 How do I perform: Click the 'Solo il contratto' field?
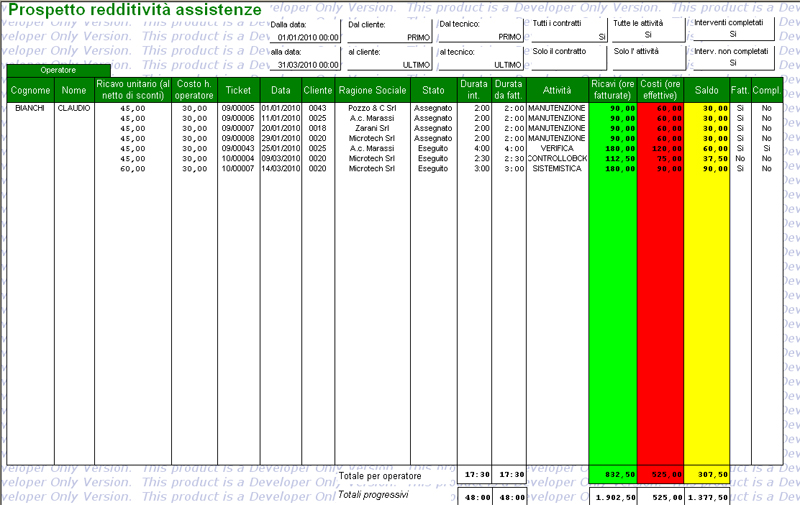coord(569,58)
